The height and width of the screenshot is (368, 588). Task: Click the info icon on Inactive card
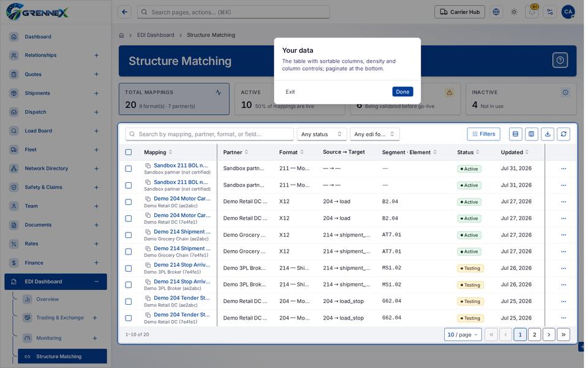click(565, 93)
